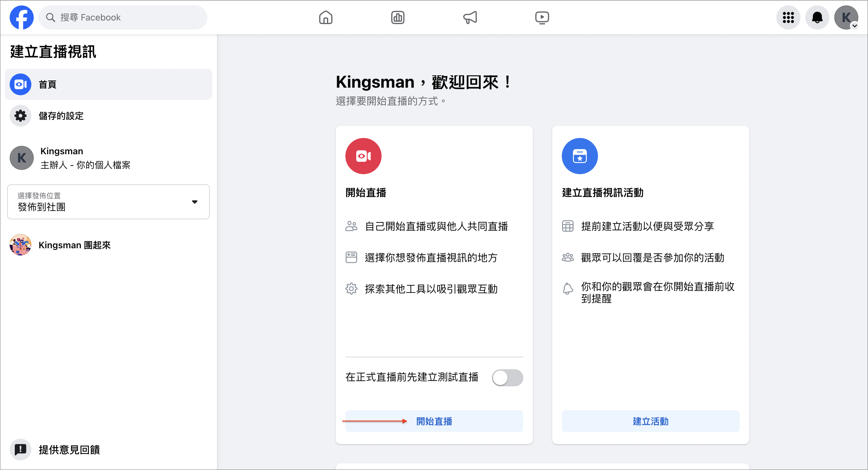Toggle 在正式直播前先建立測試直播 switch
The image size is (868, 470).
507,378
